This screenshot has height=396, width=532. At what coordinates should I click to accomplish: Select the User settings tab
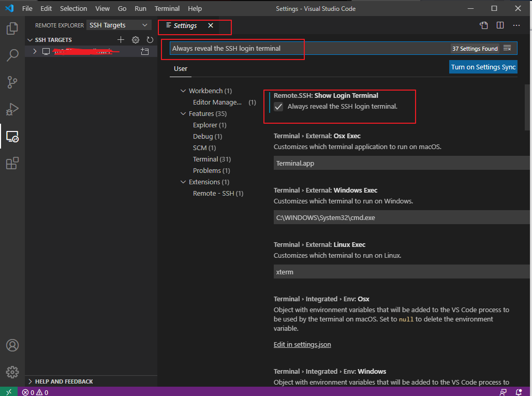click(181, 68)
